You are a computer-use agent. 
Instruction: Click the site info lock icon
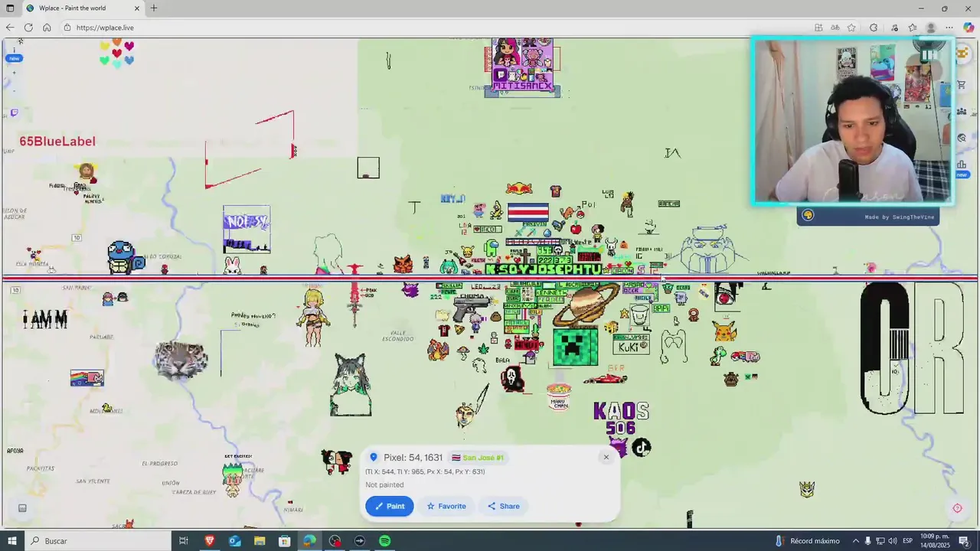pyautogui.click(x=67, y=28)
